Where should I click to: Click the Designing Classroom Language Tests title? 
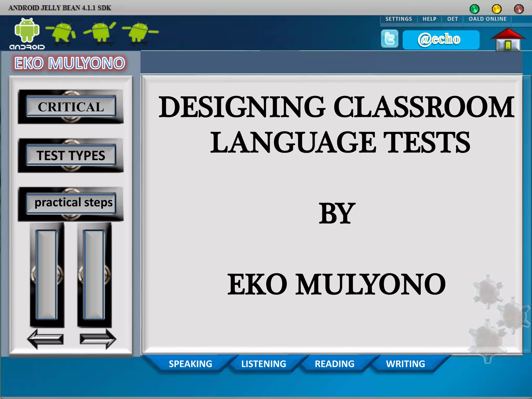(337, 124)
